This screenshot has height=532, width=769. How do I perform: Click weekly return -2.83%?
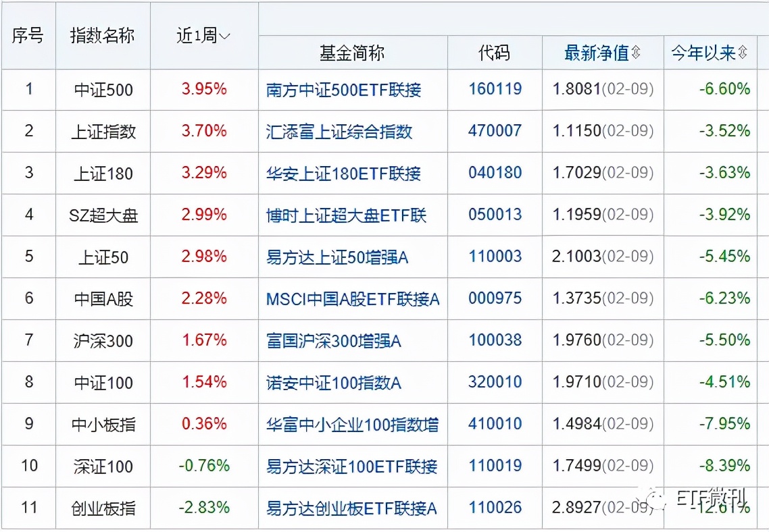point(204,508)
